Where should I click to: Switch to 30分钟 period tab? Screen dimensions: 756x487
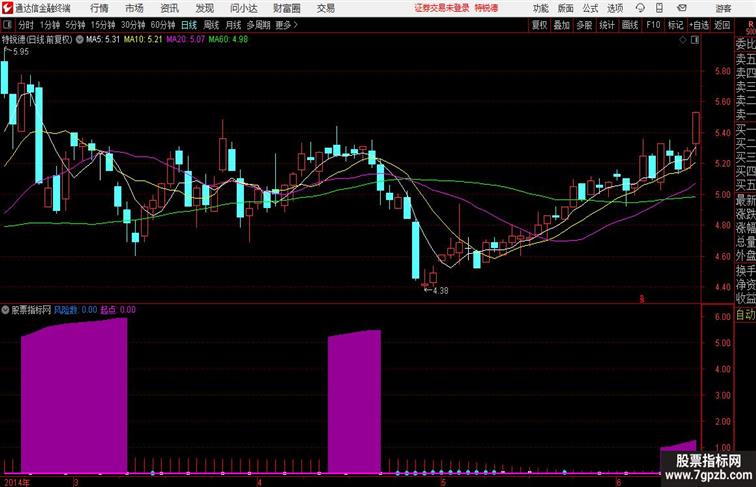tap(133, 25)
